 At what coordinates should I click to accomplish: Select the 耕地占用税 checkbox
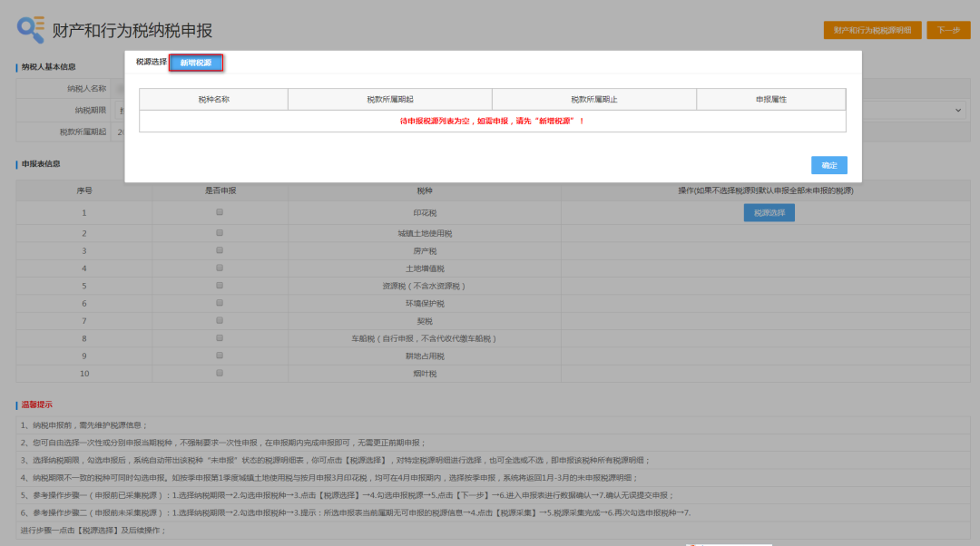220,356
